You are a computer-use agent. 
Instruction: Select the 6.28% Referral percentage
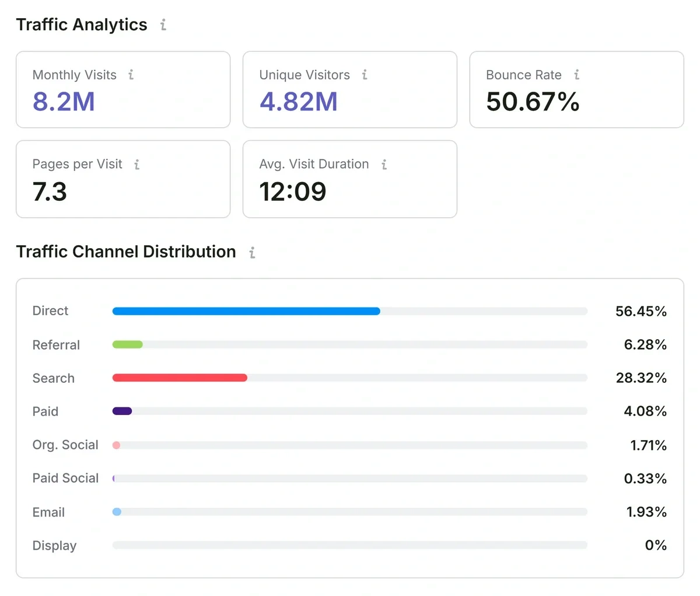click(x=645, y=344)
